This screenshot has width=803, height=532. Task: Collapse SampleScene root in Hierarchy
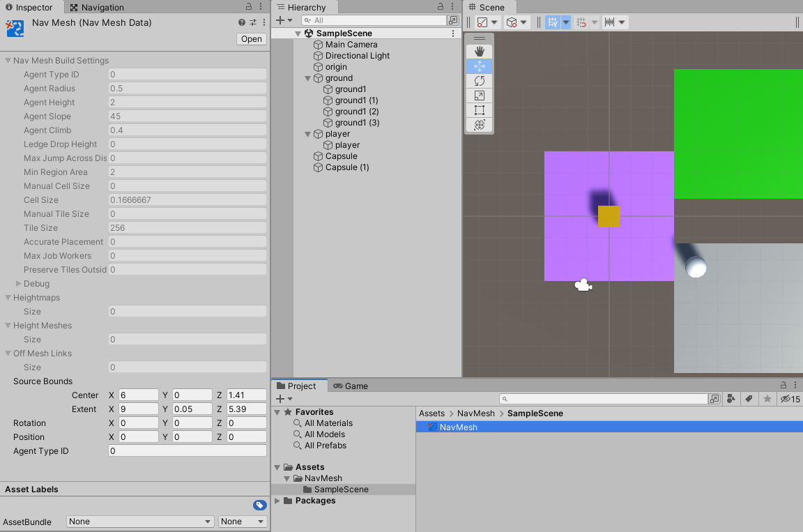point(298,33)
